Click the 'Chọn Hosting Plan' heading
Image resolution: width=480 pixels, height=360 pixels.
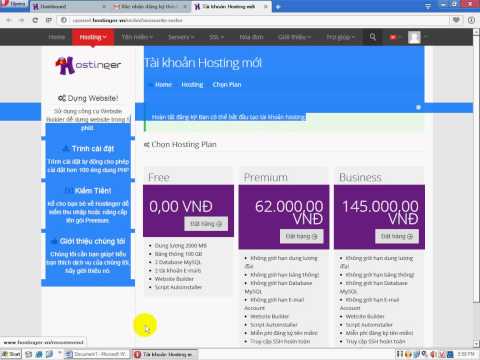pos(180,145)
